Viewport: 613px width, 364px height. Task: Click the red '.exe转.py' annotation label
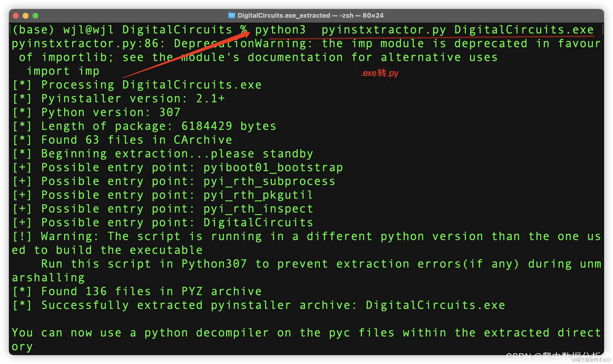pos(379,73)
